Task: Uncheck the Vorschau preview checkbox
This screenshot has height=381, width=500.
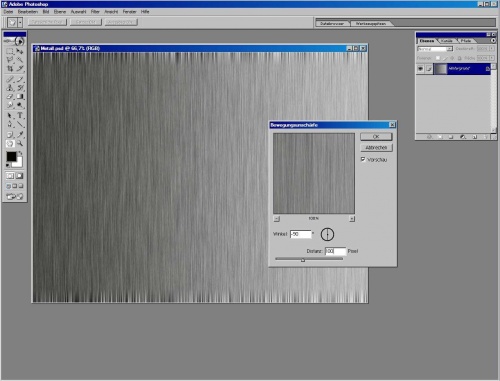Action: [x=363, y=159]
